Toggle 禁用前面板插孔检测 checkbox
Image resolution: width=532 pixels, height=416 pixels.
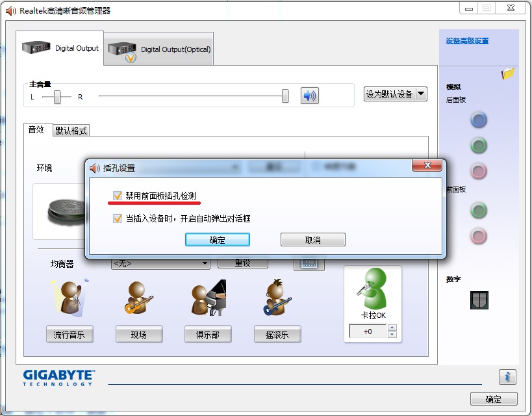(x=118, y=196)
